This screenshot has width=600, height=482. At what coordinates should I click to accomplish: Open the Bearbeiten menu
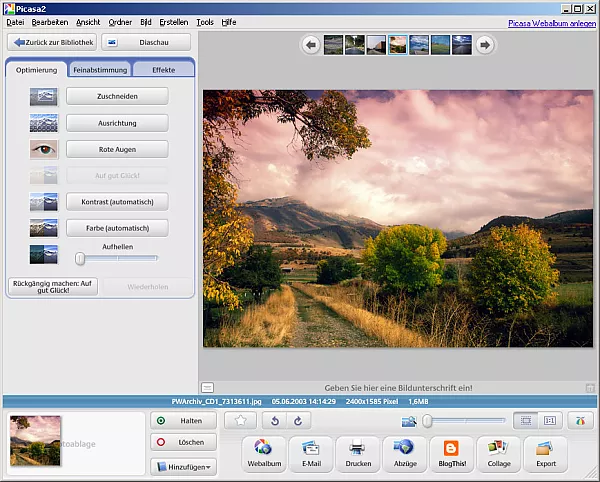[50, 21]
